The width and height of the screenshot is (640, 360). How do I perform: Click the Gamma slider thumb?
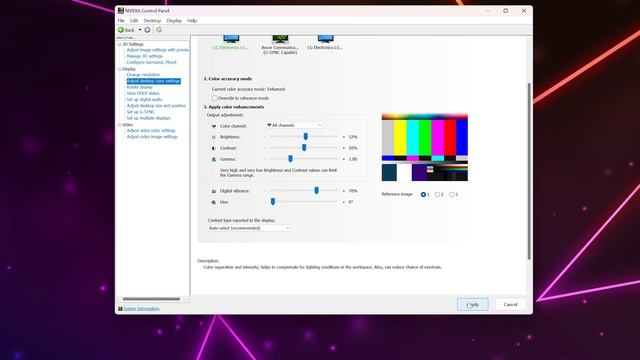tap(290, 159)
